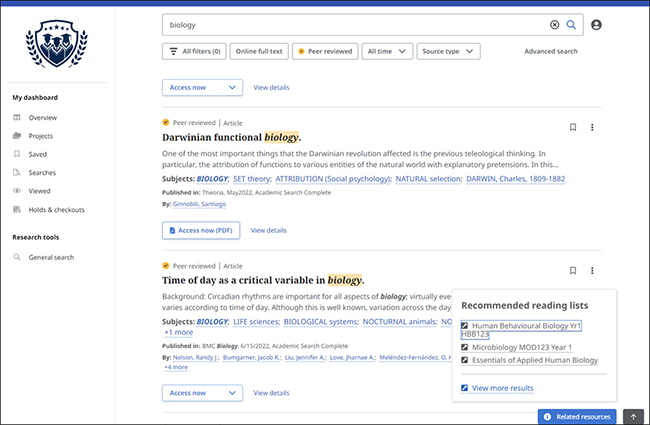Open Projects in My dashboard

tap(41, 136)
